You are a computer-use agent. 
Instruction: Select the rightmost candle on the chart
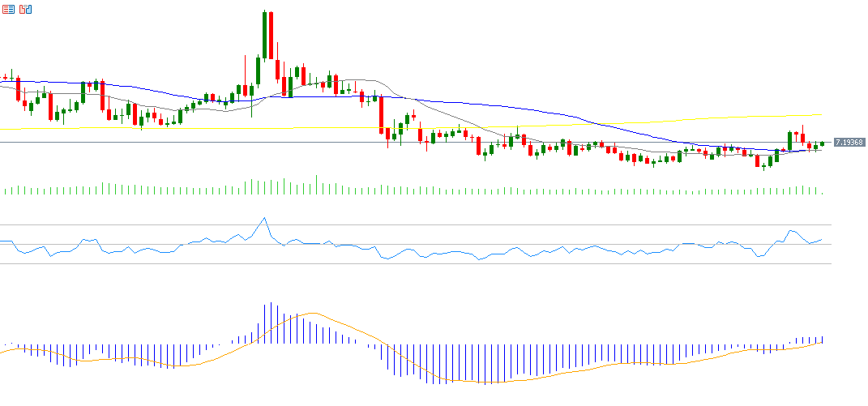click(822, 143)
